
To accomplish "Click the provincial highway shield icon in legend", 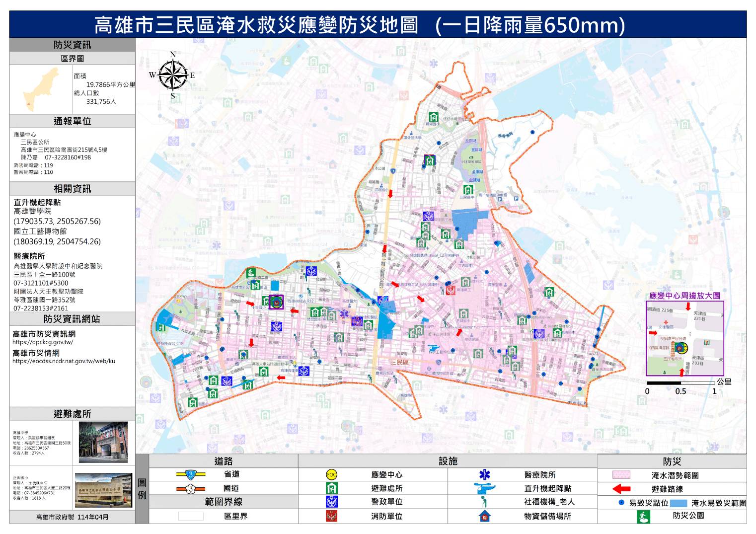I will [x=191, y=474].
